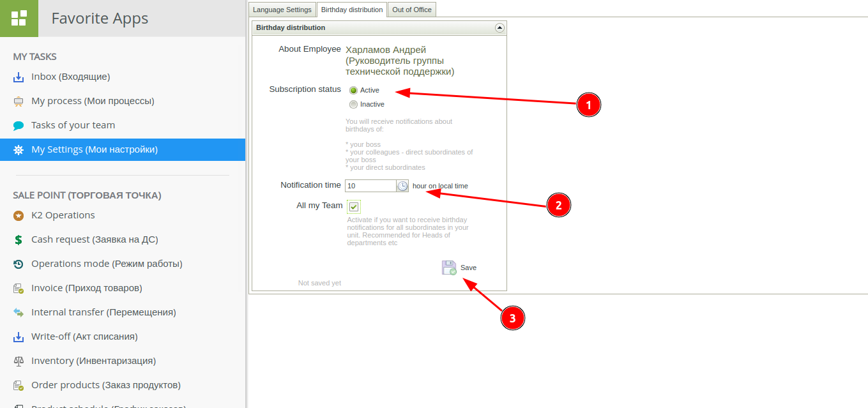Click the employee name Харламов Андрей

coord(386,50)
